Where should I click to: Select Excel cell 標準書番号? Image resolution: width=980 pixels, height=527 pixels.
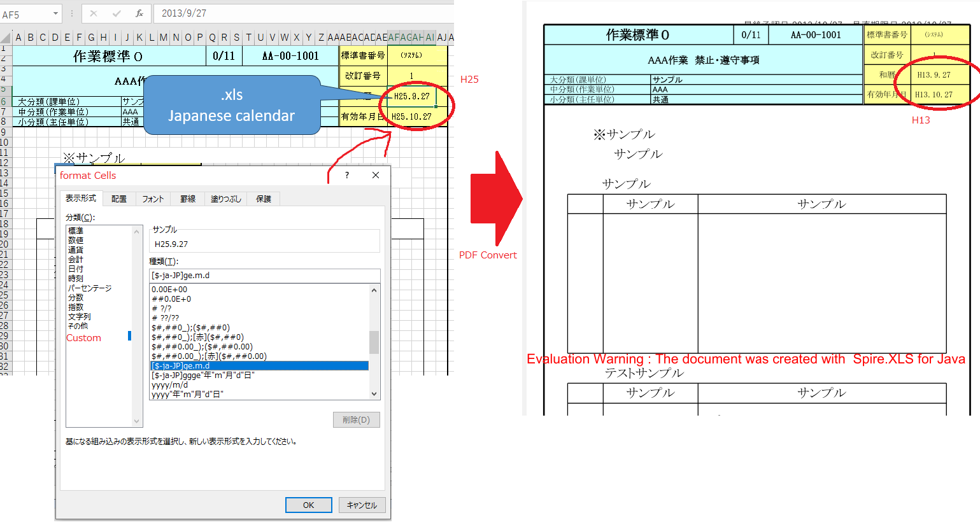[363, 55]
